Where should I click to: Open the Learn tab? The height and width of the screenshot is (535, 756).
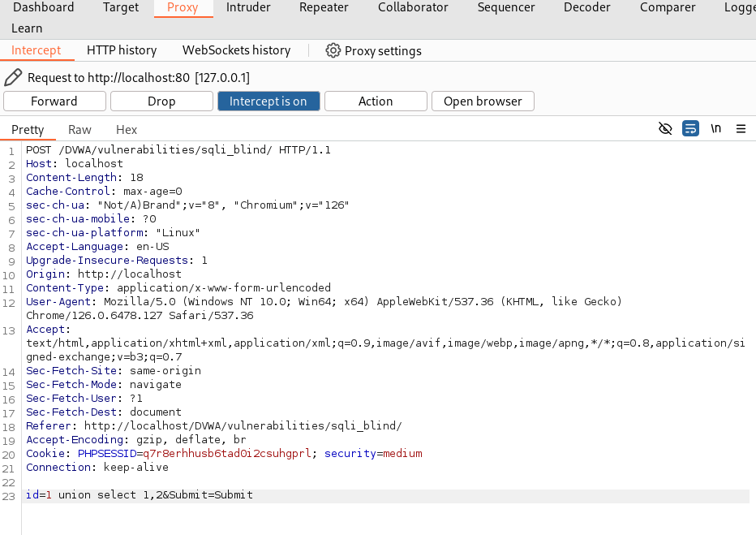pos(27,28)
